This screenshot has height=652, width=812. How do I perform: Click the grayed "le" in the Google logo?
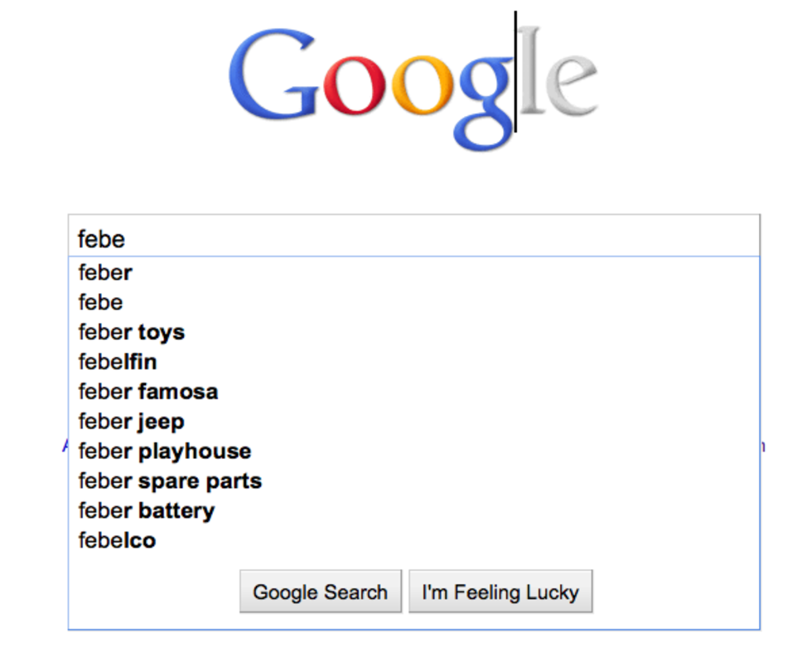tap(558, 71)
